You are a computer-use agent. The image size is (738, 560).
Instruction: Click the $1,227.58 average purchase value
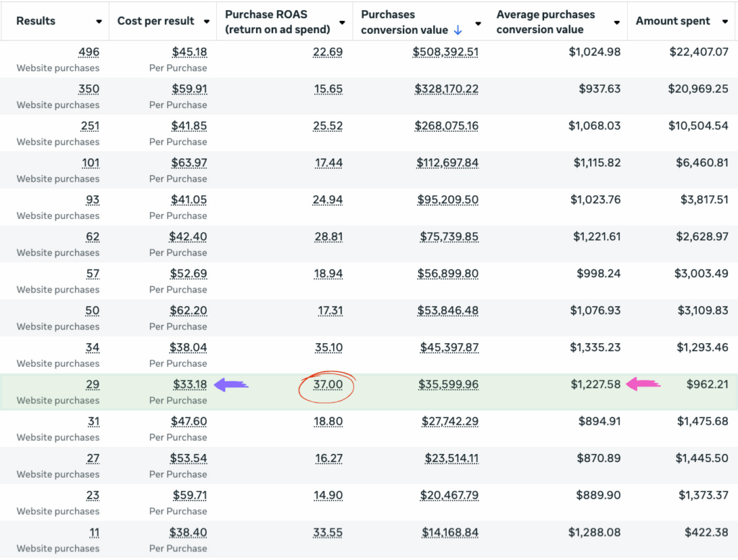point(595,384)
